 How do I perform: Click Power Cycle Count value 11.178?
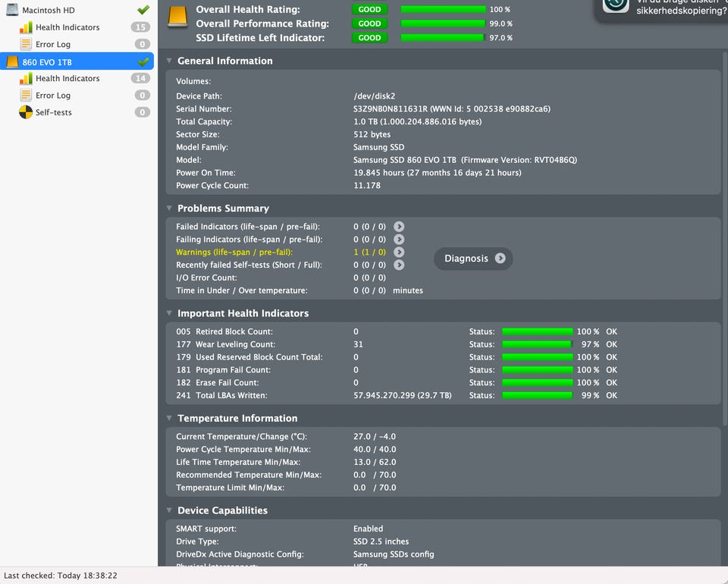[x=367, y=186]
